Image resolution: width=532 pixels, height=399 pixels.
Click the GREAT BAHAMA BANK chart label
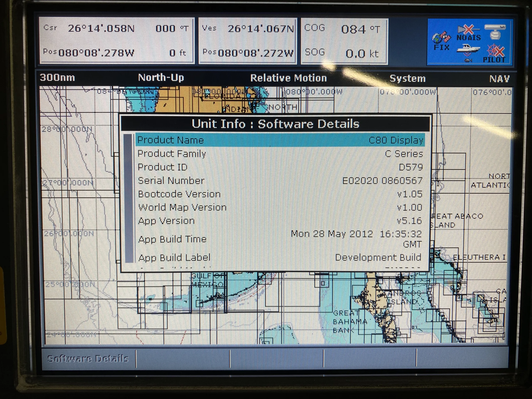pyautogui.click(x=350, y=321)
